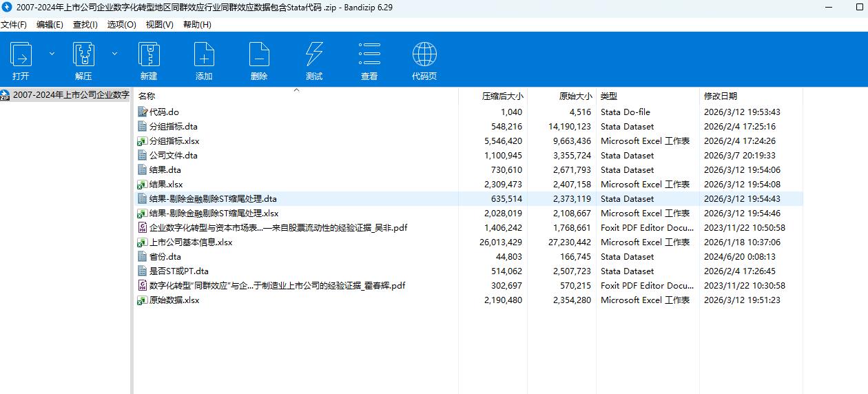Sort by Compressed size (压缩后大小) column header
The height and width of the screenshot is (394, 868).
coord(502,96)
